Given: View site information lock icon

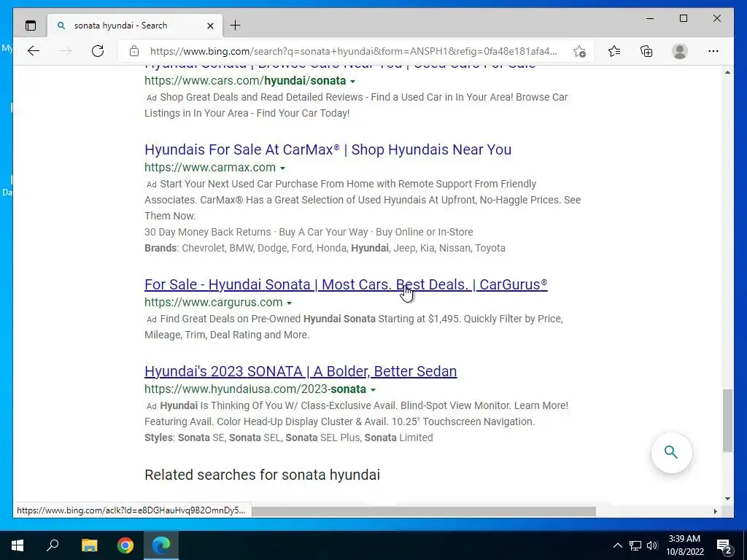Looking at the screenshot, I should (x=134, y=51).
